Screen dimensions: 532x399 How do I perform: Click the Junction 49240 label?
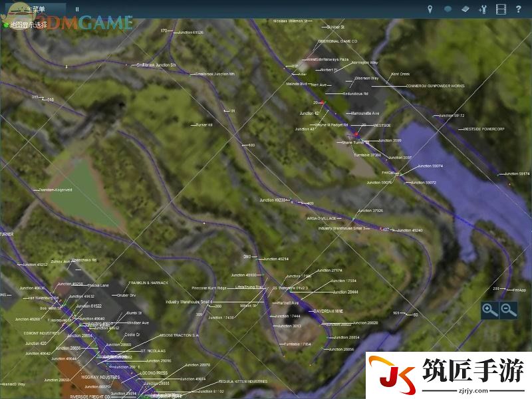[x=410, y=230]
